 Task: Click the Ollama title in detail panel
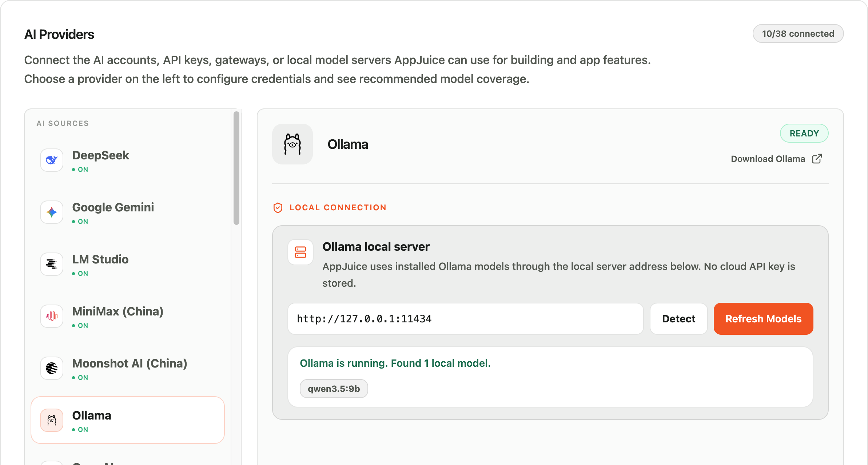pyautogui.click(x=348, y=144)
